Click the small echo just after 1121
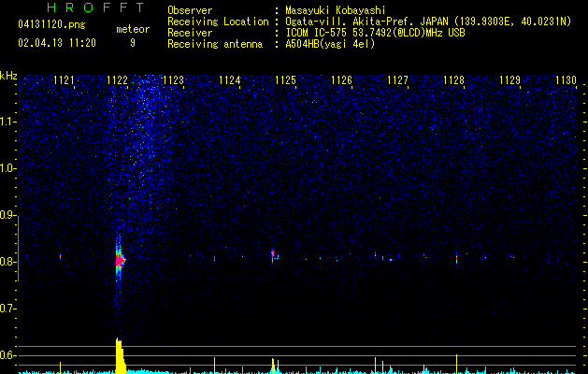This screenshot has width=588, height=374. coord(60,257)
